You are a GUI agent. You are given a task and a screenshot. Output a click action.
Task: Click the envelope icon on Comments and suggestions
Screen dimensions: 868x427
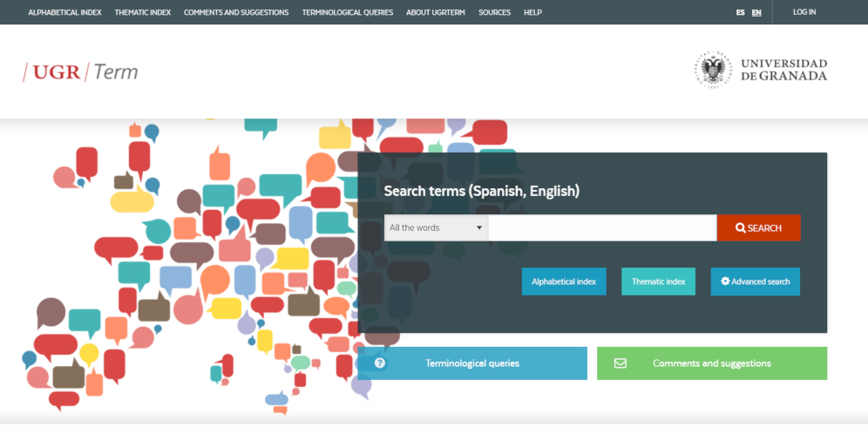620,363
